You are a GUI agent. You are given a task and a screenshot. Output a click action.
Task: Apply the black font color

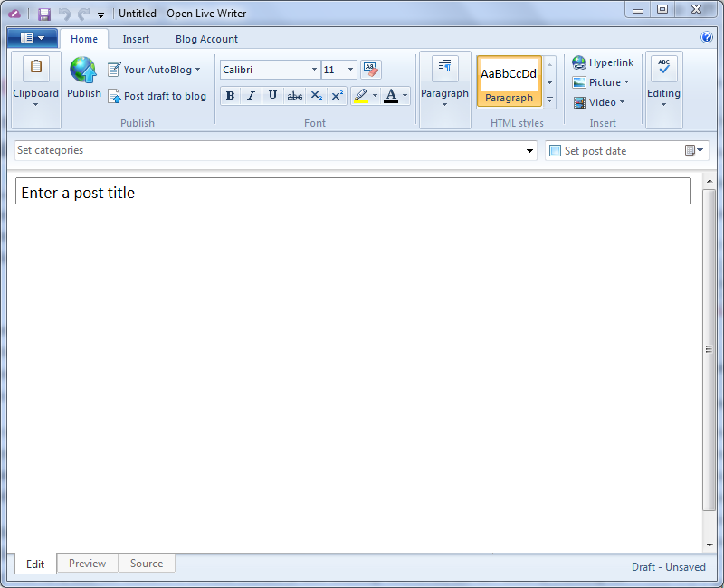click(x=391, y=96)
